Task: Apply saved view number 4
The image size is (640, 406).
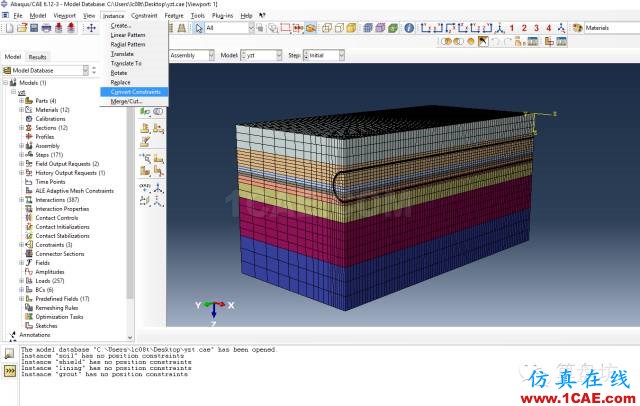Action: point(549,28)
